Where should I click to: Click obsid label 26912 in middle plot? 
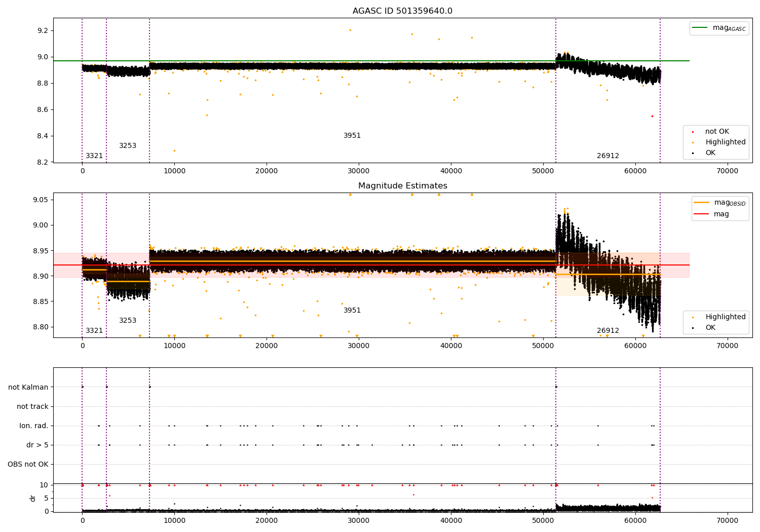pyautogui.click(x=608, y=331)
